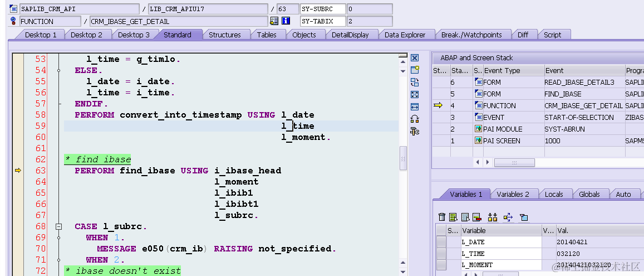
Task: Click the list icon with red minus
Action: coord(476,217)
